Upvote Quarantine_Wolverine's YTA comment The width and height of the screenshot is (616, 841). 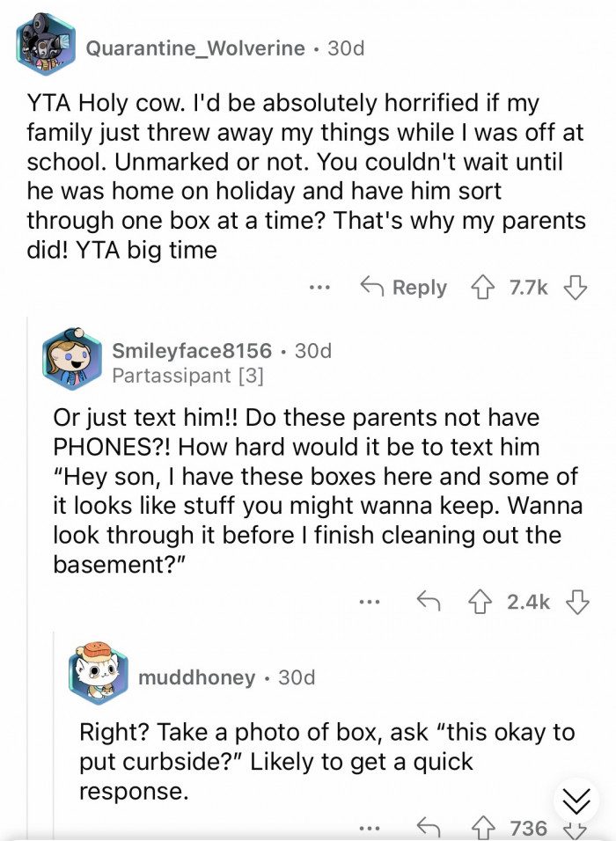tap(483, 287)
